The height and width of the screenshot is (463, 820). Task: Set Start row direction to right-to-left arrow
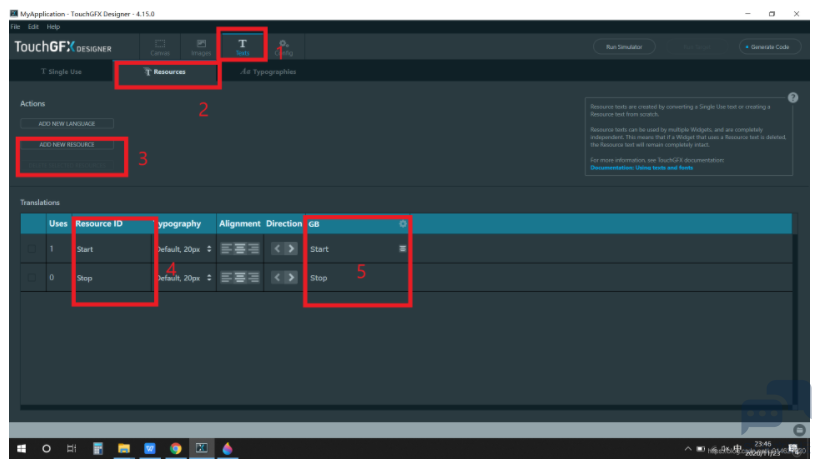(277, 249)
